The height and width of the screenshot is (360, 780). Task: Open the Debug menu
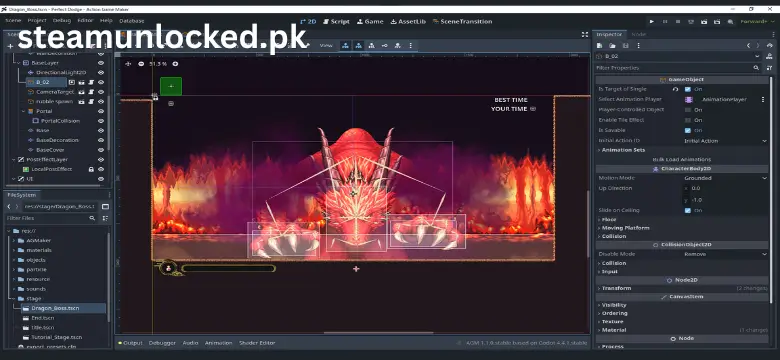pyautogui.click(x=62, y=21)
